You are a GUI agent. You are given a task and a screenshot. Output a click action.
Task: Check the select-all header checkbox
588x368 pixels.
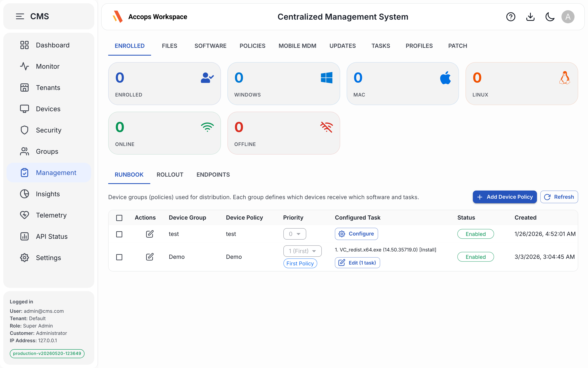pyautogui.click(x=119, y=218)
